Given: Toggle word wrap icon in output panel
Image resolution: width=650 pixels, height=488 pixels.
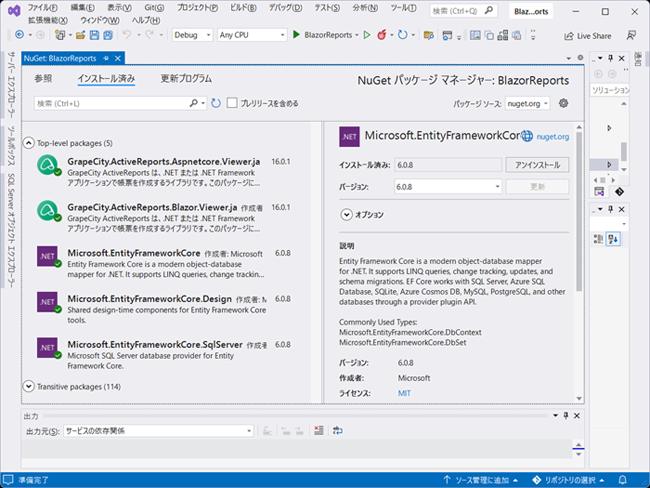Looking at the screenshot, I should 338,431.
